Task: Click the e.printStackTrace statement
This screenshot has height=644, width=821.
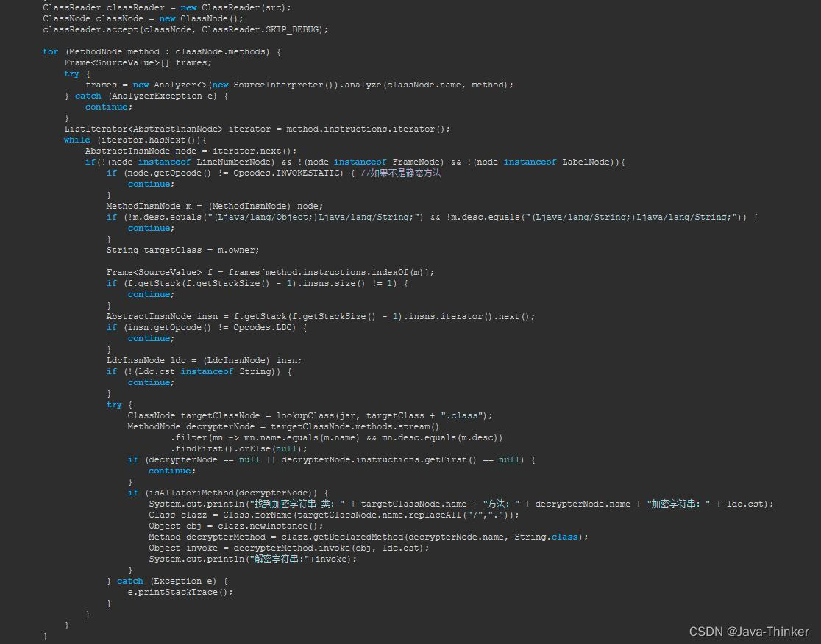Action: [x=180, y=592]
